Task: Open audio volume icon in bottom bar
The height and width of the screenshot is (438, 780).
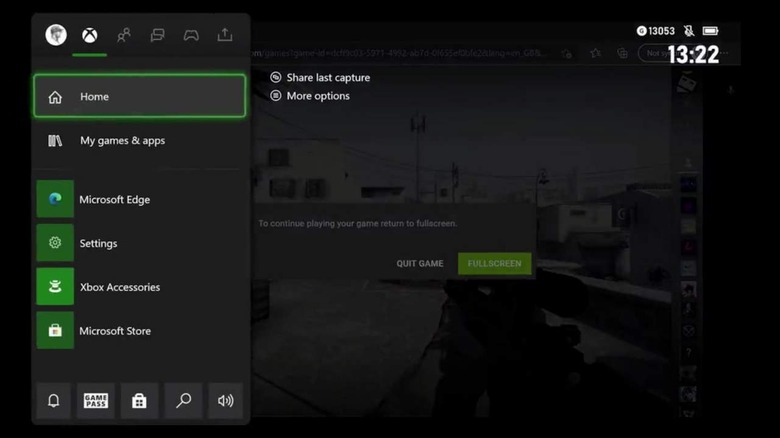Action: tap(225, 401)
